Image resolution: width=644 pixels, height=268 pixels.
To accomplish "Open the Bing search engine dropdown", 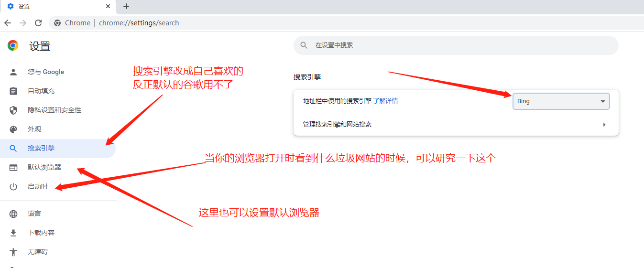I will click(x=561, y=101).
